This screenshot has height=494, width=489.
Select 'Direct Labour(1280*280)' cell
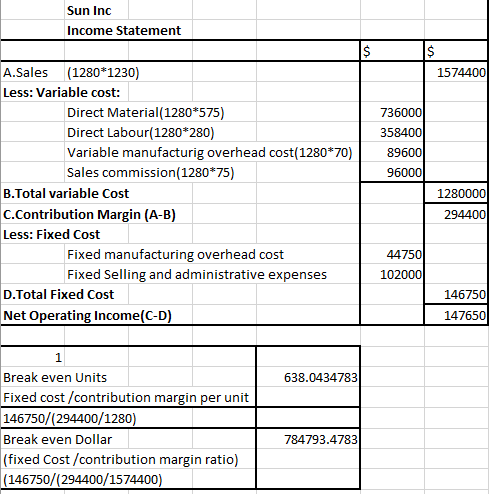click(x=141, y=133)
